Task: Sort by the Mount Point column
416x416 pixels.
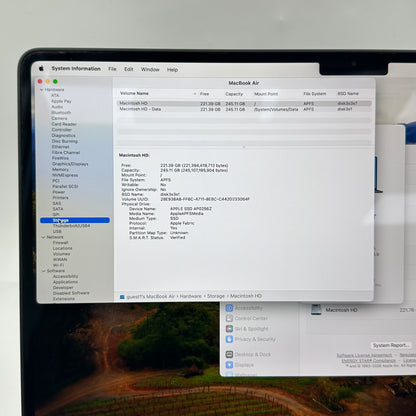Action: 266,94
